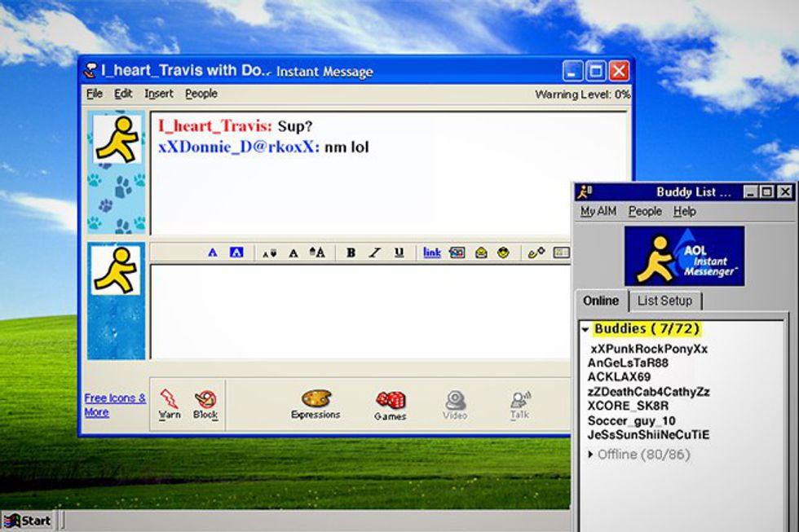Change the text background color
Viewport: 799px width, 532px height.
[x=236, y=253]
